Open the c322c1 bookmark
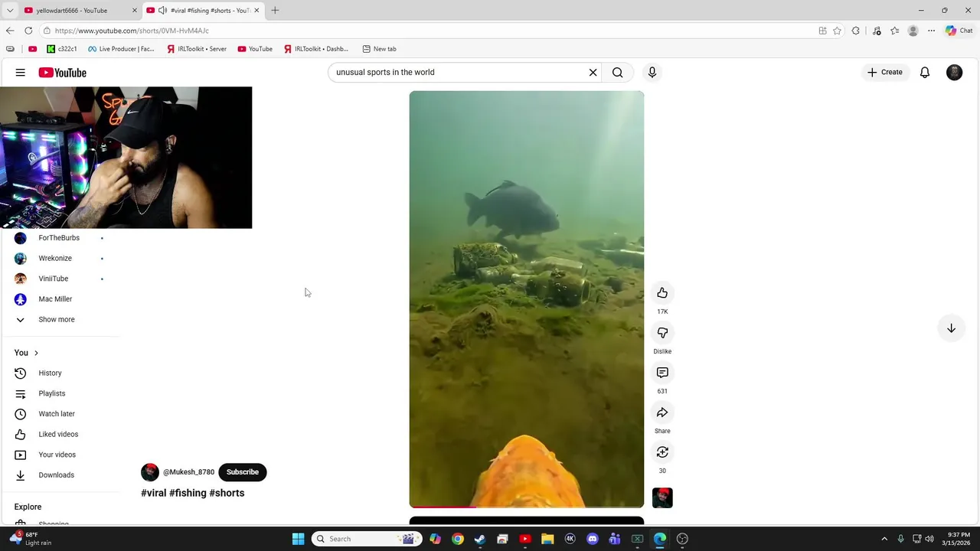 tap(62, 49)
